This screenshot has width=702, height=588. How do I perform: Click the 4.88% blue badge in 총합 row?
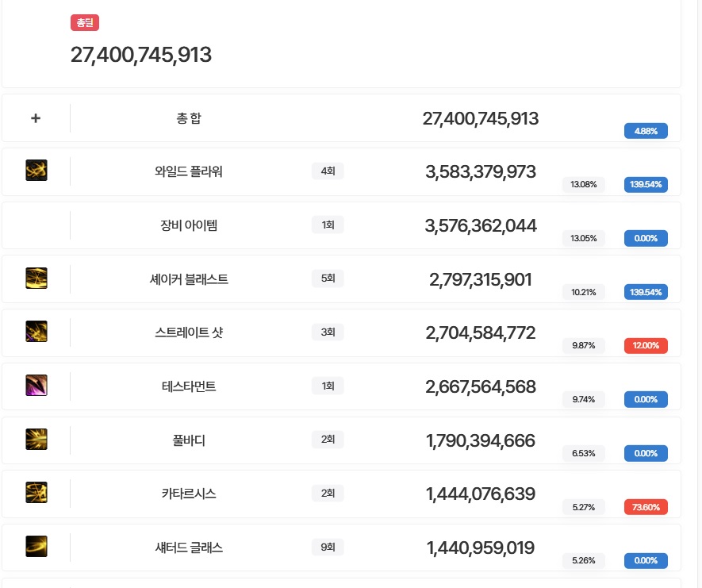pos(646,131)
